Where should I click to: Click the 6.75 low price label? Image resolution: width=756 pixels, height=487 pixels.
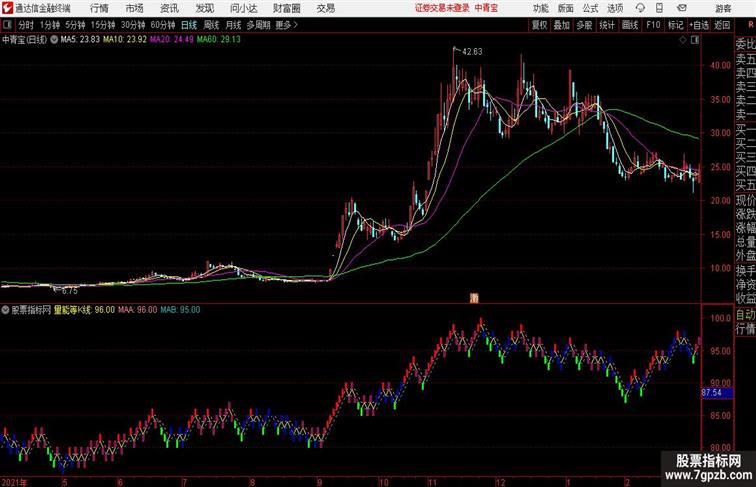click(x=69, y=291)
